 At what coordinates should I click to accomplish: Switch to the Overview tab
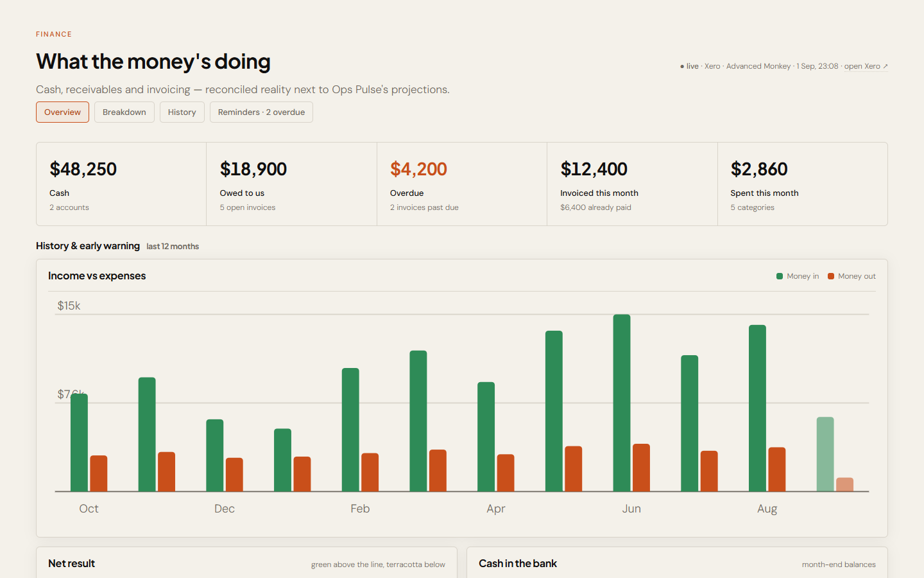click(x=62, y=112)
